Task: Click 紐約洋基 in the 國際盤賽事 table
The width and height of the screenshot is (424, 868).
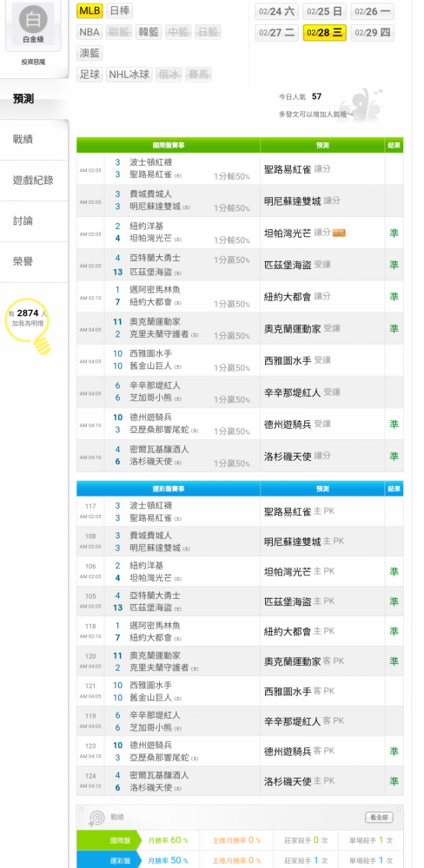Action: (x=146, y=226)
